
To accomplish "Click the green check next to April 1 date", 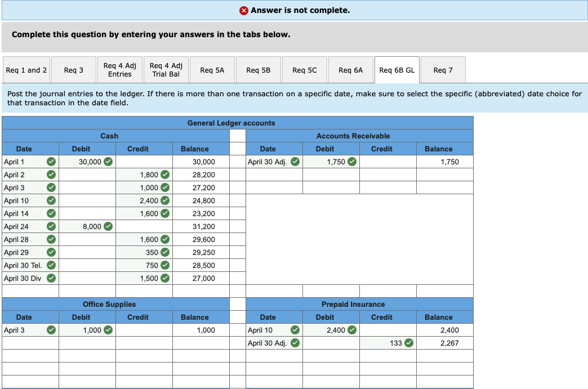I will pos(51,162).
